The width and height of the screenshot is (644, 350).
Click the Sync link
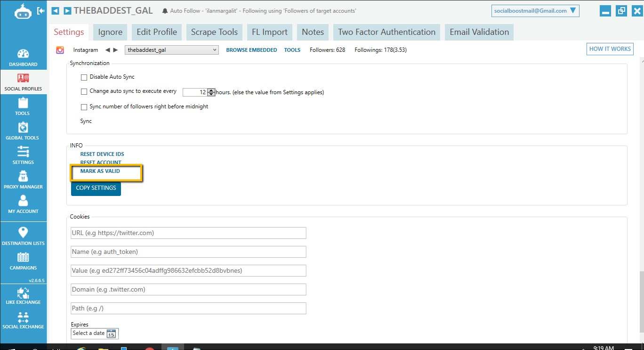[x=86, y=121]
